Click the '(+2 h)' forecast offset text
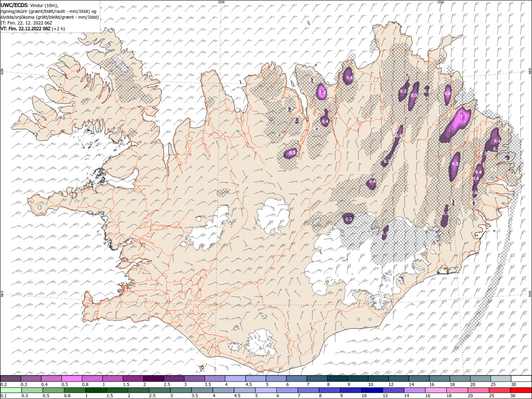Screen dimensions: 532x399 coord(58,29)
